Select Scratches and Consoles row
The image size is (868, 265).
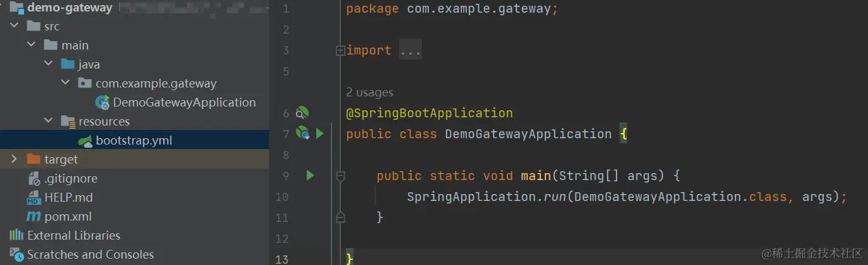(x=134, y=255)
